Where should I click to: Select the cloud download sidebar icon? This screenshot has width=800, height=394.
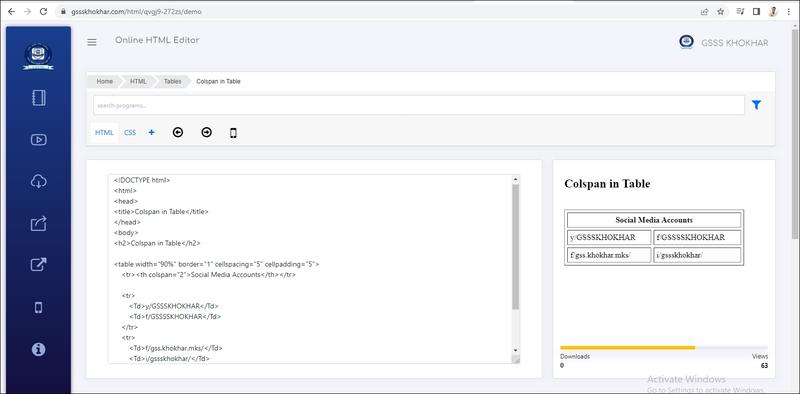tap(39, 181)
